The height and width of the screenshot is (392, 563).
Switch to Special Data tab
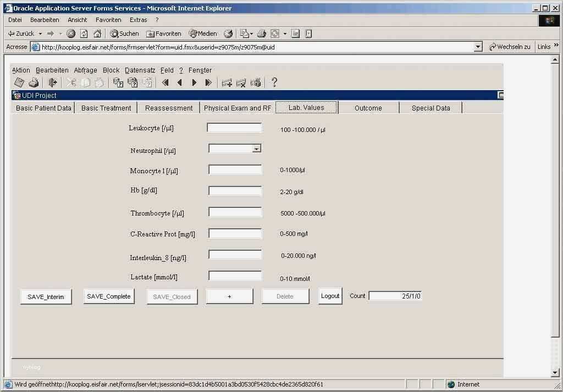[x=431, y=108]
